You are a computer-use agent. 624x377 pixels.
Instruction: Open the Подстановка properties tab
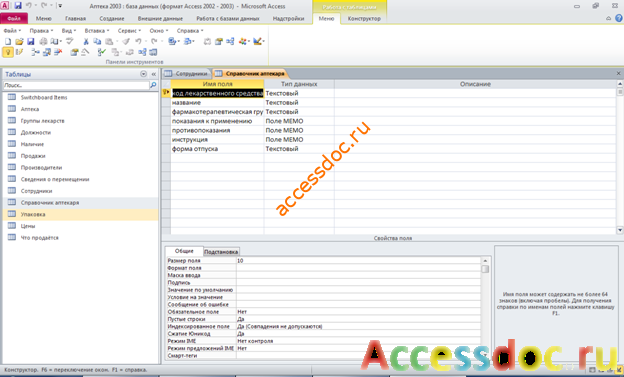point(221,252)
